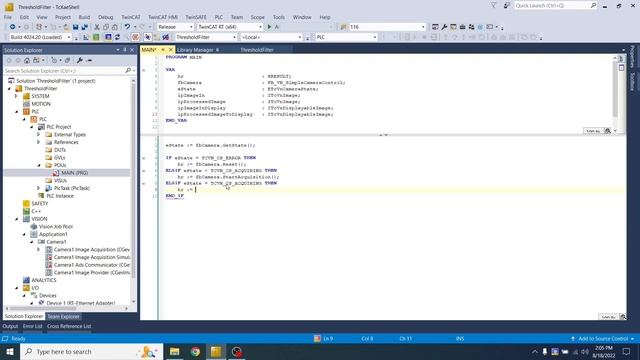
Task: Click the Toolbox briefcase icon
Action: point(462,27)
